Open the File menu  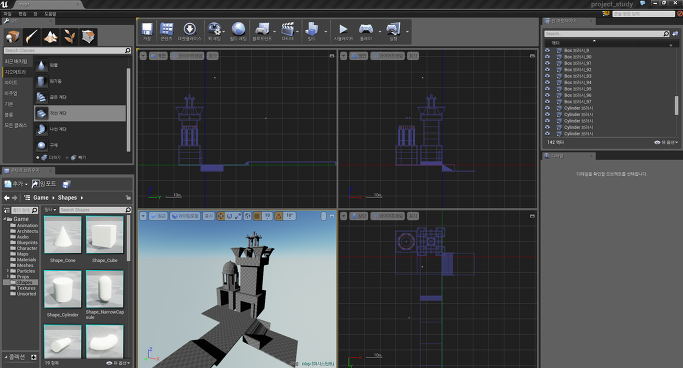pos(7,14)
